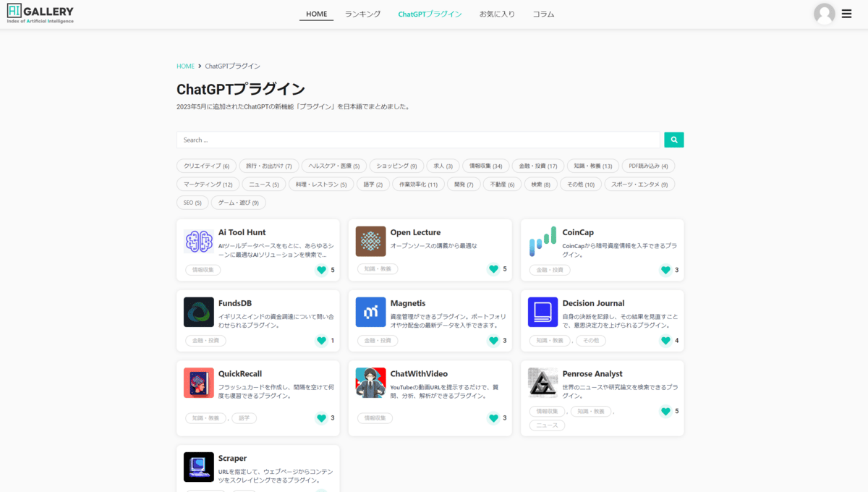Filter by 金融・投資 (17) tag
The width and height of the screenshot is (868, 492).
[x=538, y=166]
